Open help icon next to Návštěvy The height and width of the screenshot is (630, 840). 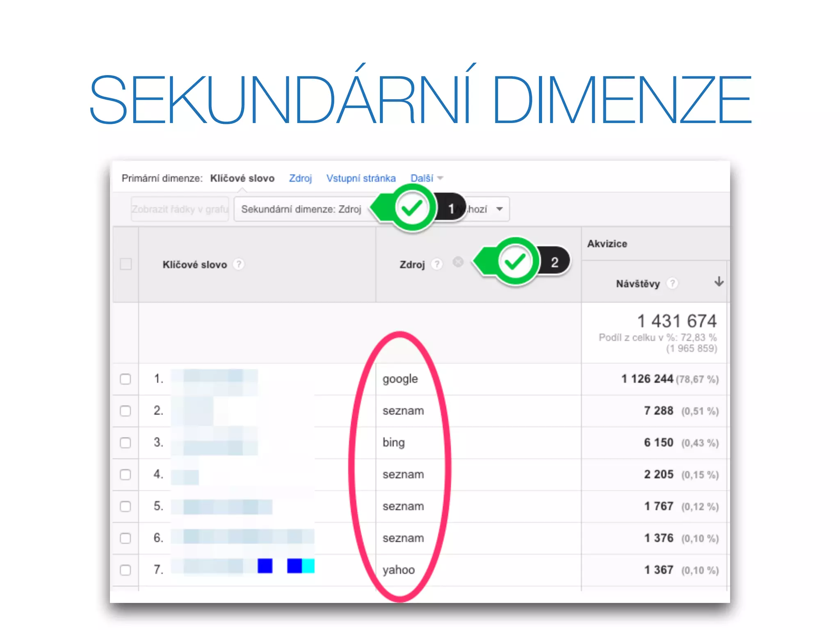[672, 283]
